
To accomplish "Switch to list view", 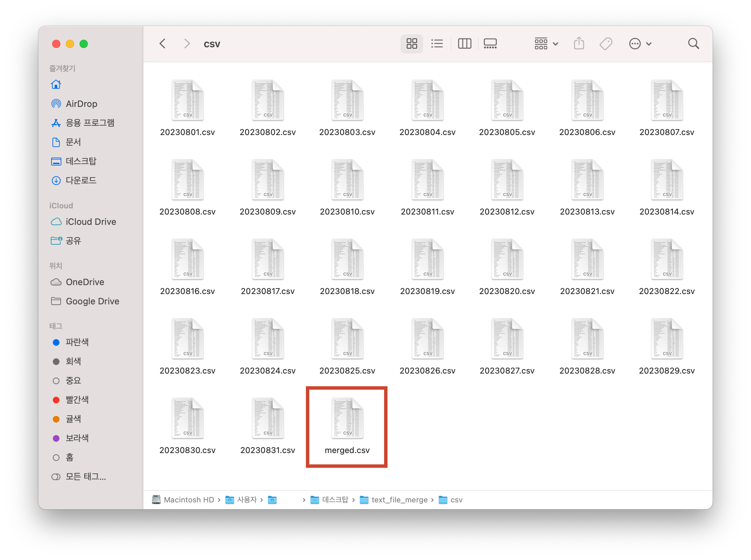I will click(x=437, y=44).
